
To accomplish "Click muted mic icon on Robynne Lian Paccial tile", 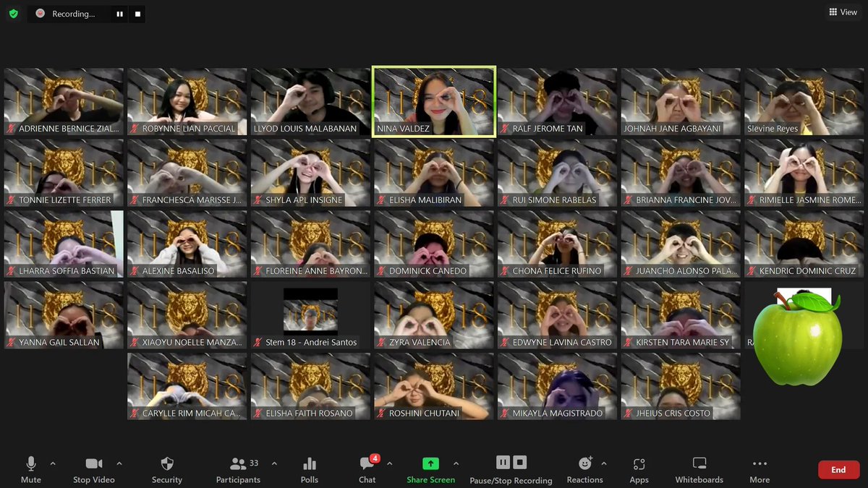I will tap(135, 129).
